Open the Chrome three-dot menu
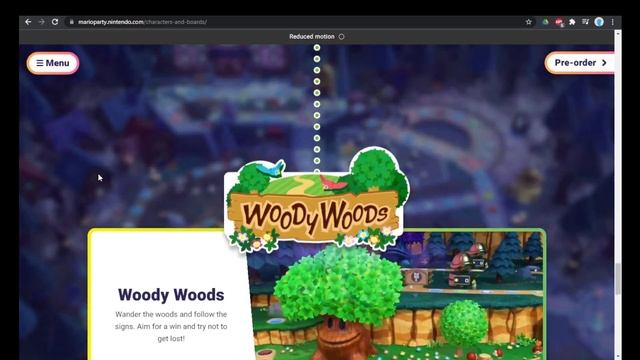Screen dimensions: 640x360 click(x=612, y=22)
